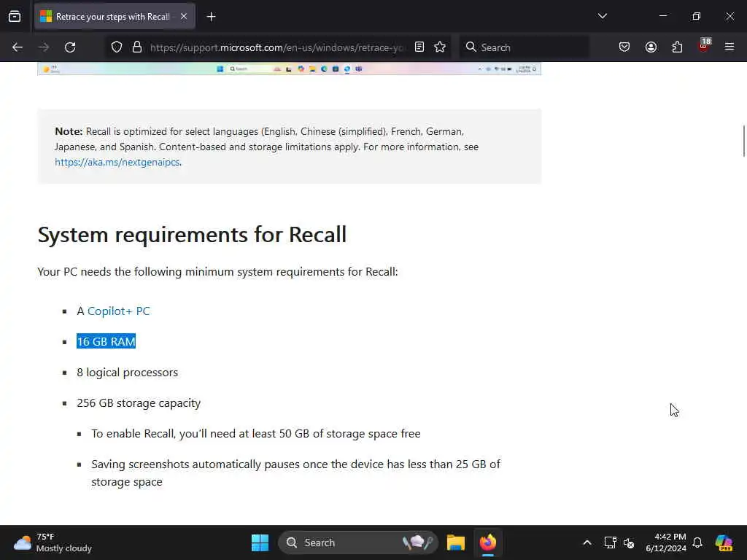Select the Retrace your steps with Recall tab
Screen dimensions: 747x560
tap(115, 17)
